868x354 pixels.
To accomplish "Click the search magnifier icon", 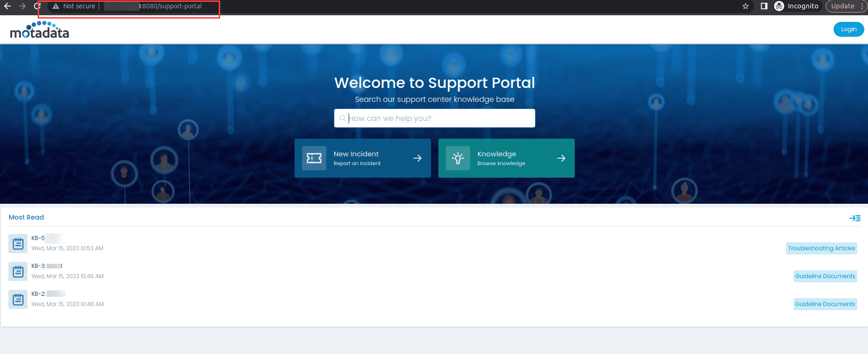I will point(343,118).
